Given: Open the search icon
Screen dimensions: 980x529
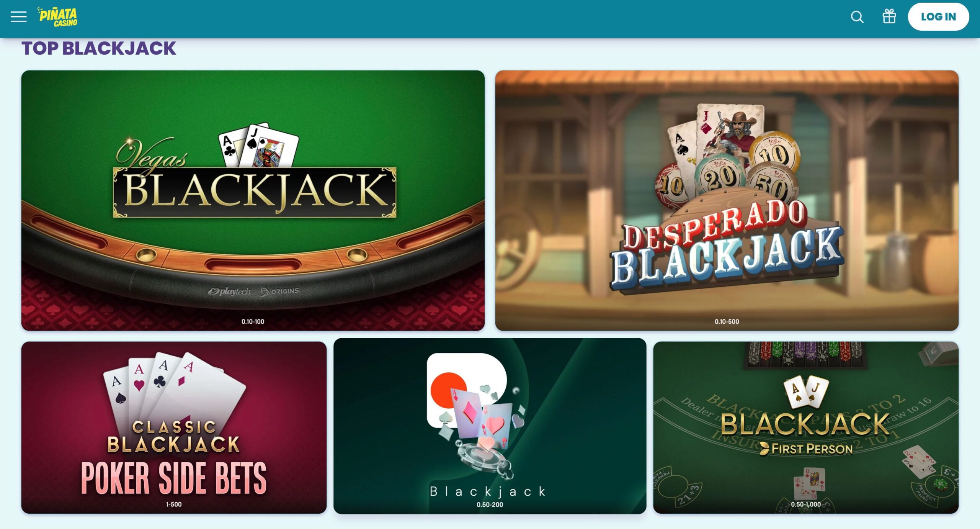Looking at the screenshot, I should pyautogui.click(x=857, y=17).
